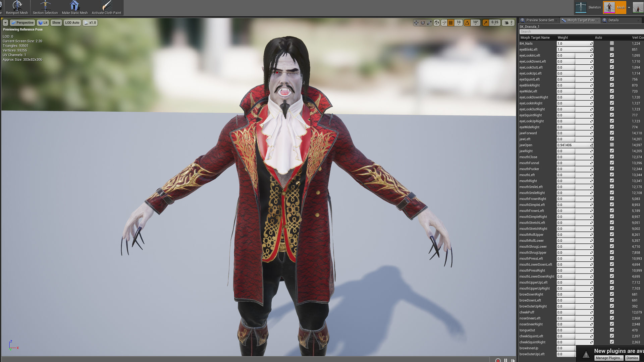Click Manage Plugins button
This screenshot has height=362, width=644.
tap(608, 358)
